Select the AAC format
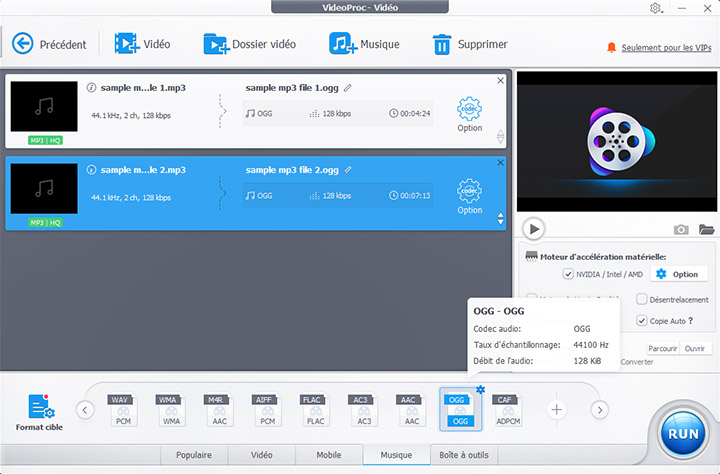 click(411, 410)
